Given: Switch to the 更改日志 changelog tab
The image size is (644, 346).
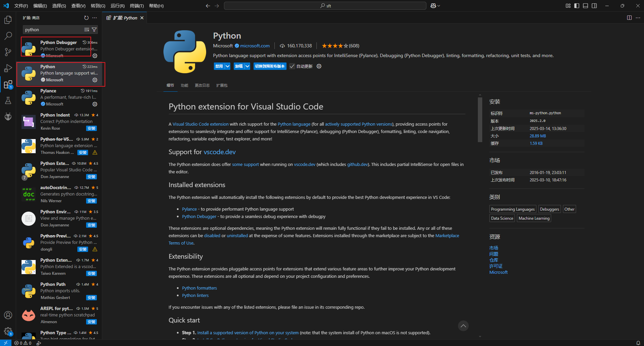Looking at the screenshot, I should [202, 85].
